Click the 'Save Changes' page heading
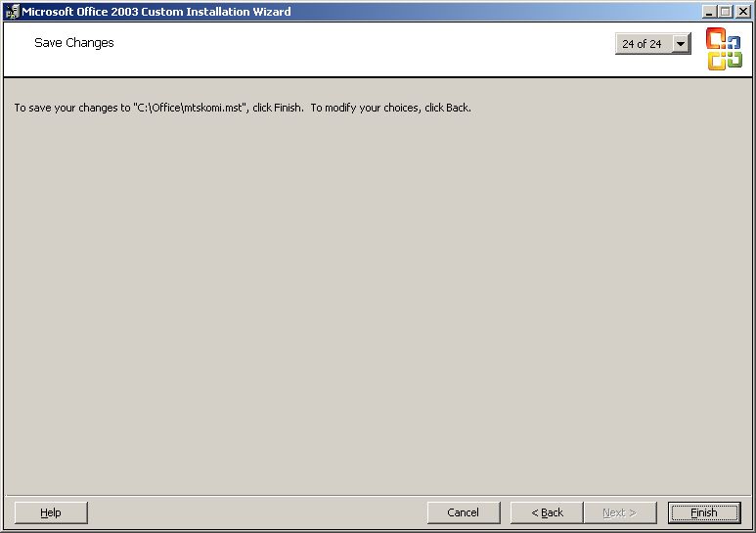 (74, 43)
